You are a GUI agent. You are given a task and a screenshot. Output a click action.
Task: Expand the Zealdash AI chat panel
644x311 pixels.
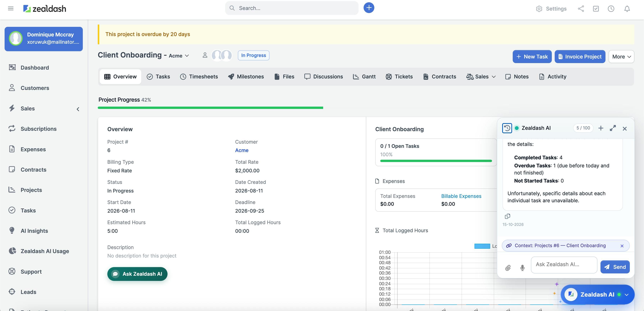(613, 128)
